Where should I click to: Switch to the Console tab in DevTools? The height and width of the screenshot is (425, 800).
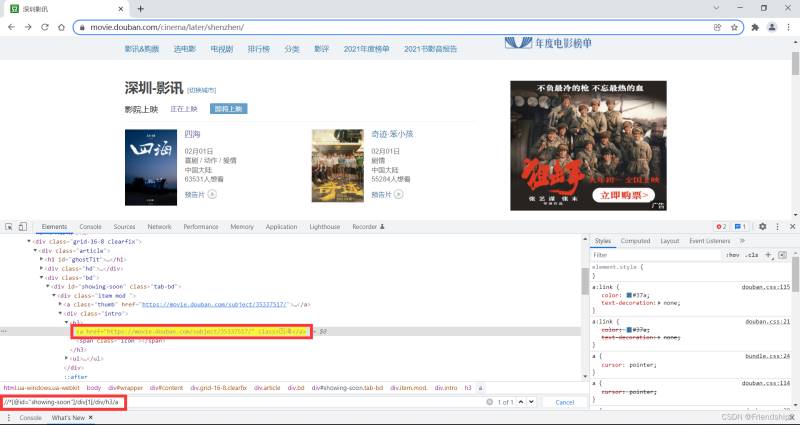(x=90, y=227)
